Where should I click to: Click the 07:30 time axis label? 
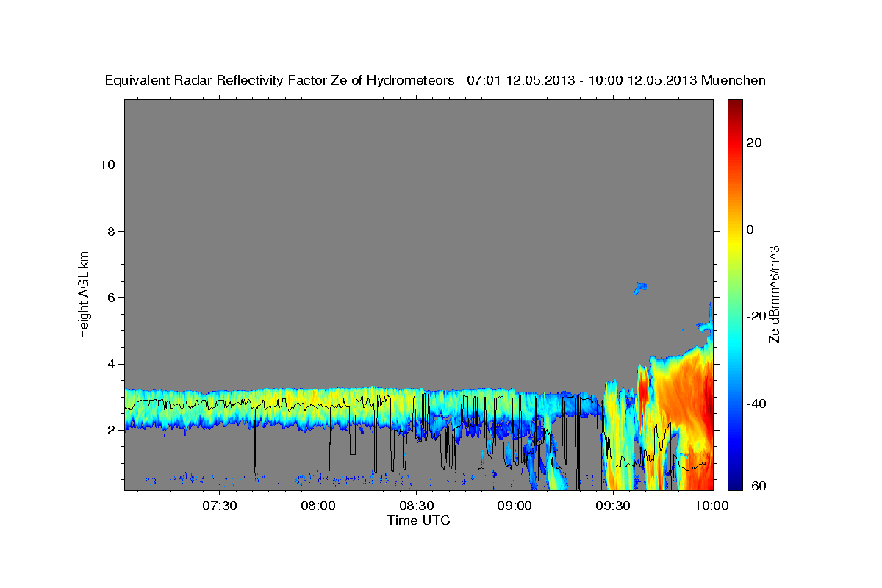220,506
